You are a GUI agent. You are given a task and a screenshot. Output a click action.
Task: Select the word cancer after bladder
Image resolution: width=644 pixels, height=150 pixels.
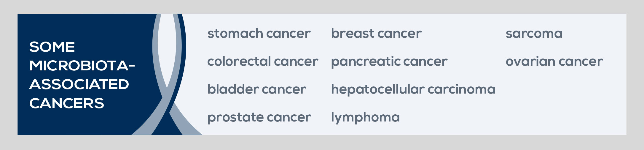click(284, 89)
